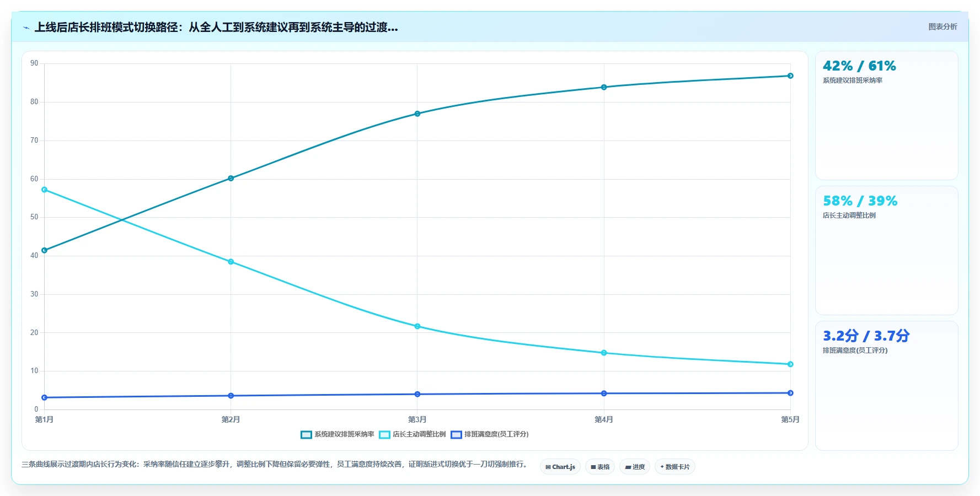Click the 第1月 x-axis label
The image size is (980, 496).
[44, 420]
